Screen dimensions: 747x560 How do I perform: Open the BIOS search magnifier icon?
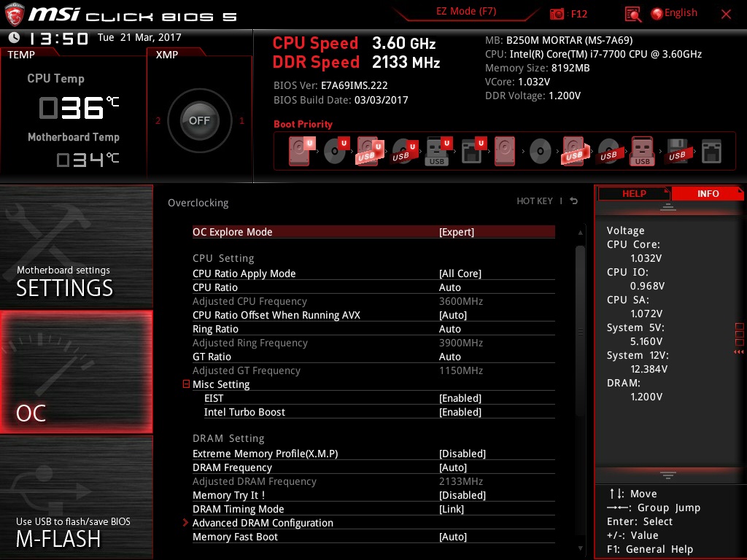[632, 15]
